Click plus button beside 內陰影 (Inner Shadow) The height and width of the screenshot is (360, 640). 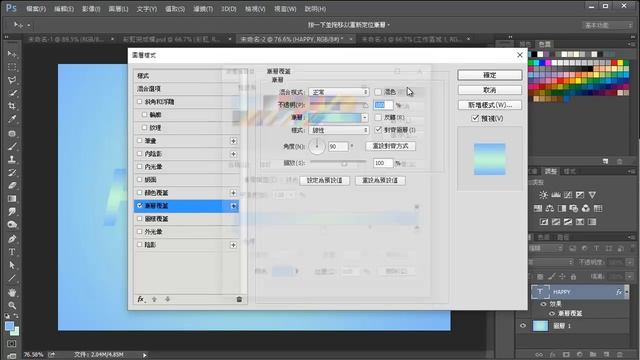pos(233,154)
